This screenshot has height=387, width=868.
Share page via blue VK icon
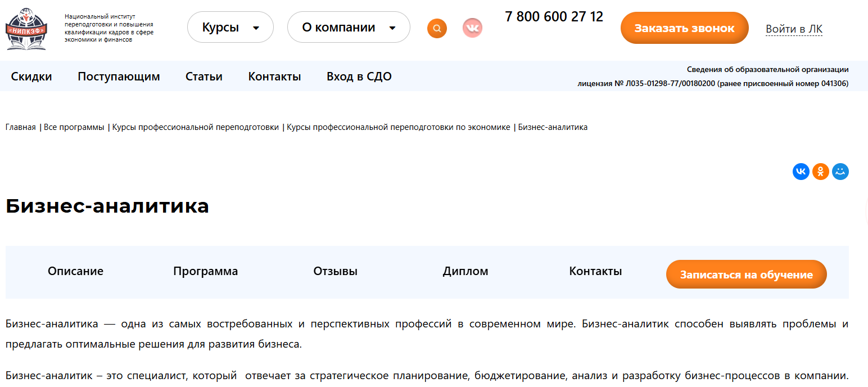tap(801, 172)
